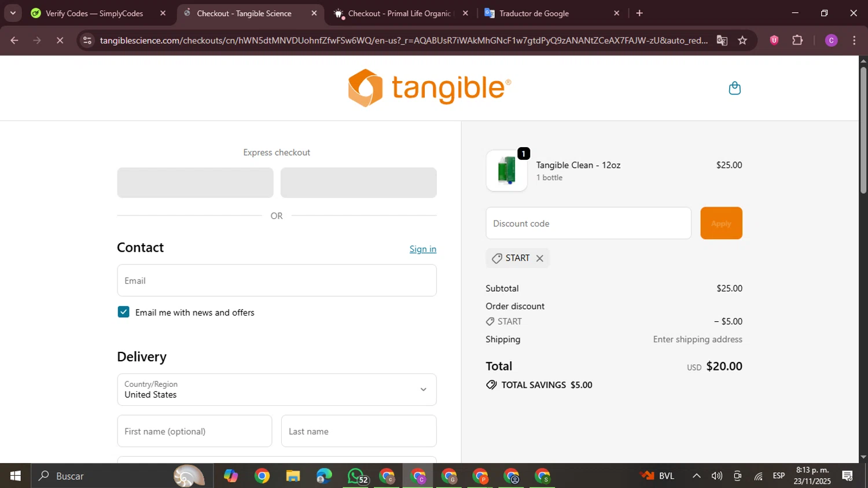
Task: Open the Wi-Fi network icon
Action: tap(758, 476)
